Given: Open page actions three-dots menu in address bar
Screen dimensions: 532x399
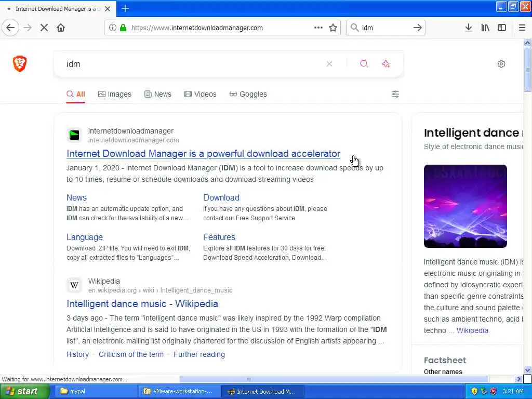Looking at the screenshot, I should coord(318,28).
